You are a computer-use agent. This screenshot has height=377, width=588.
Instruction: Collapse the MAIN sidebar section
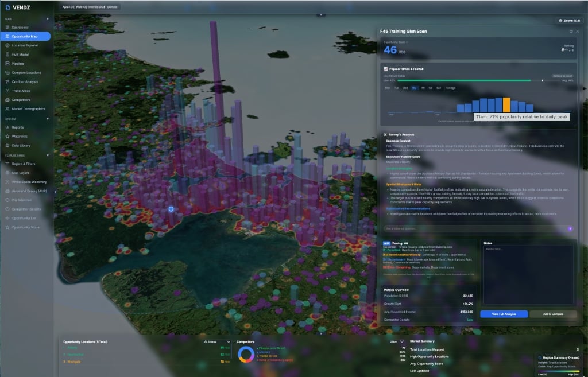48,19
